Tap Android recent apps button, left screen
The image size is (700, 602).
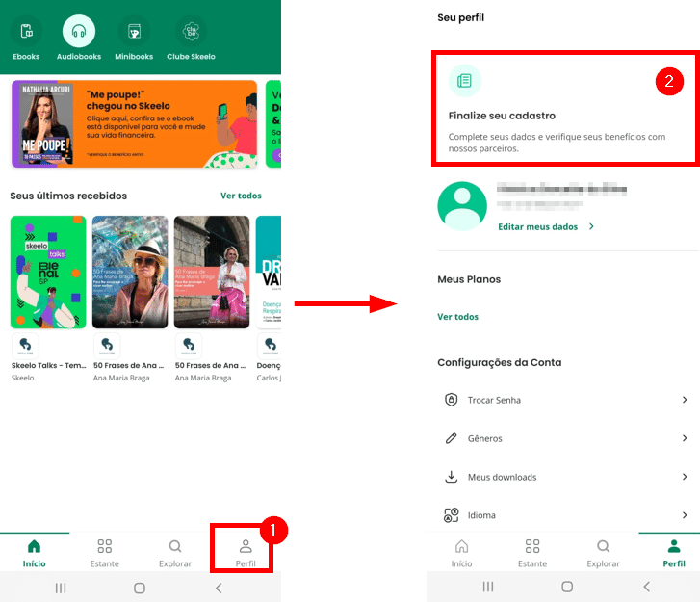(61, 588)
